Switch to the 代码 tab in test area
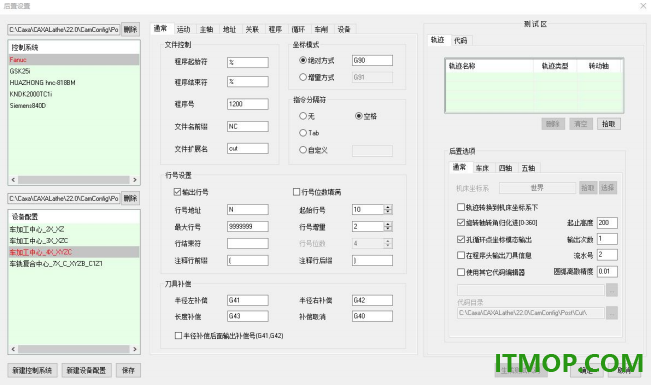 point(461,40)
